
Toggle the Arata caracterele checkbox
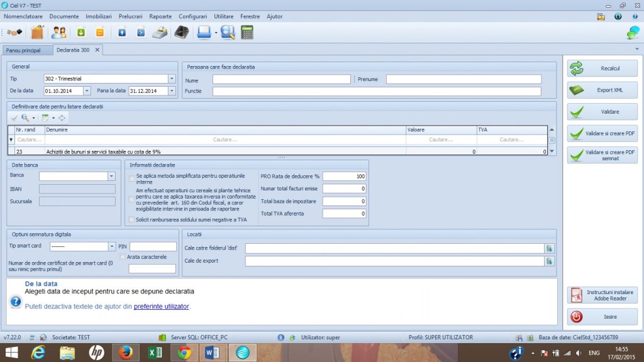[x=122, y=257]
